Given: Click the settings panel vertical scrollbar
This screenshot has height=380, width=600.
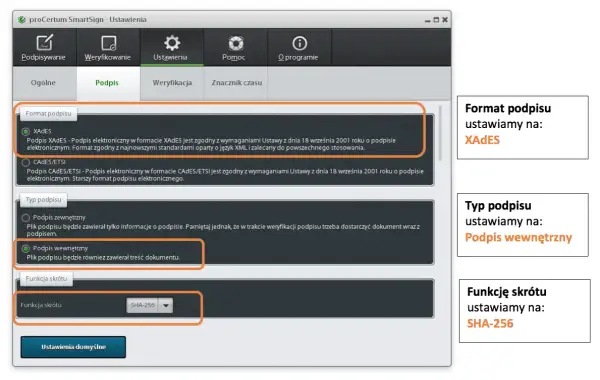Looking at the screenshot, I should (440, 133).
